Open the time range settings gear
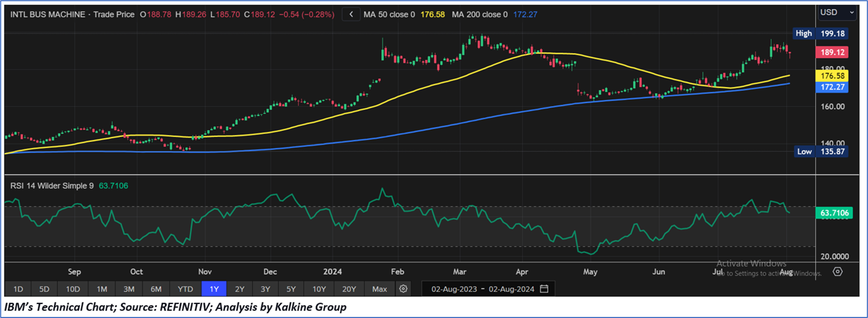The height and width of the screenshot is (318, 868). pyautogui.click(x=403, y=289)
